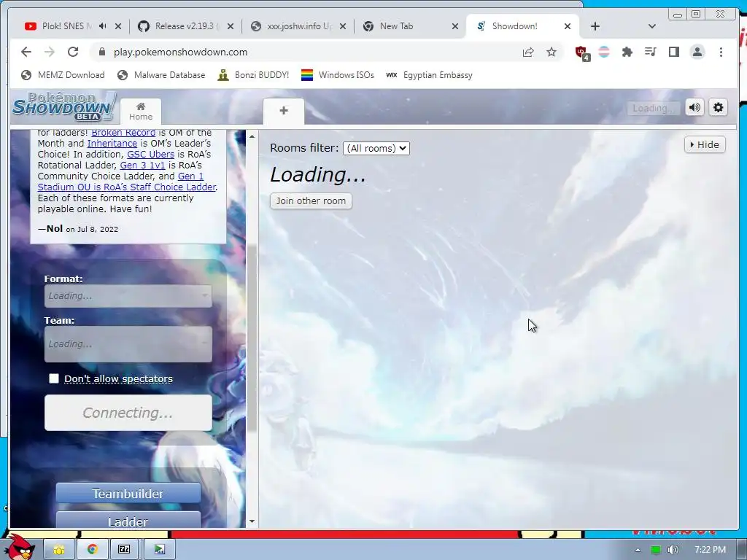Click the address bar URL field
This screenshot has height=560, width=747.
(305, 52)
